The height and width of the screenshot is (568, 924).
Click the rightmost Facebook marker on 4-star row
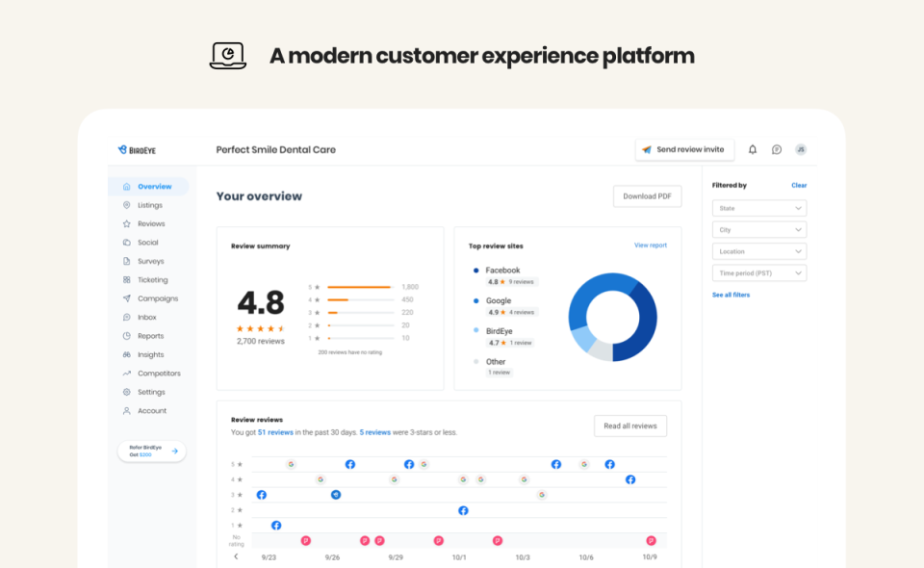click(x=630, y=479)
